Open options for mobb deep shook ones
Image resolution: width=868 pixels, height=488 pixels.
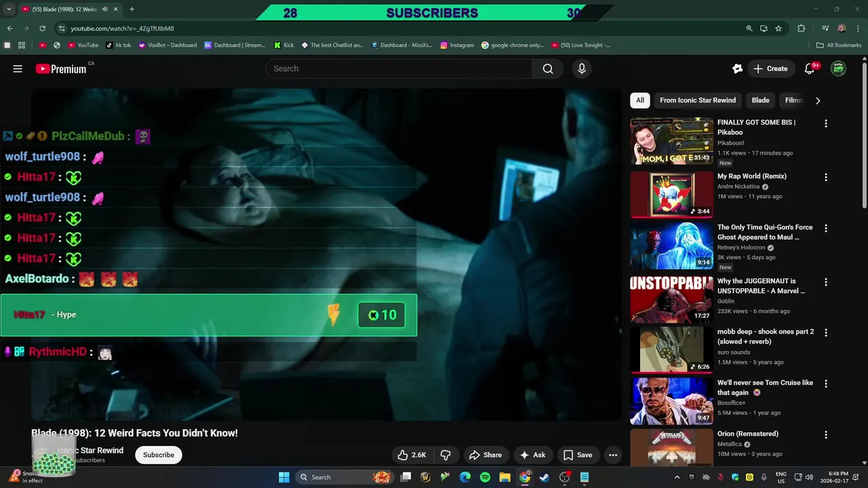(x=825, y=333)
